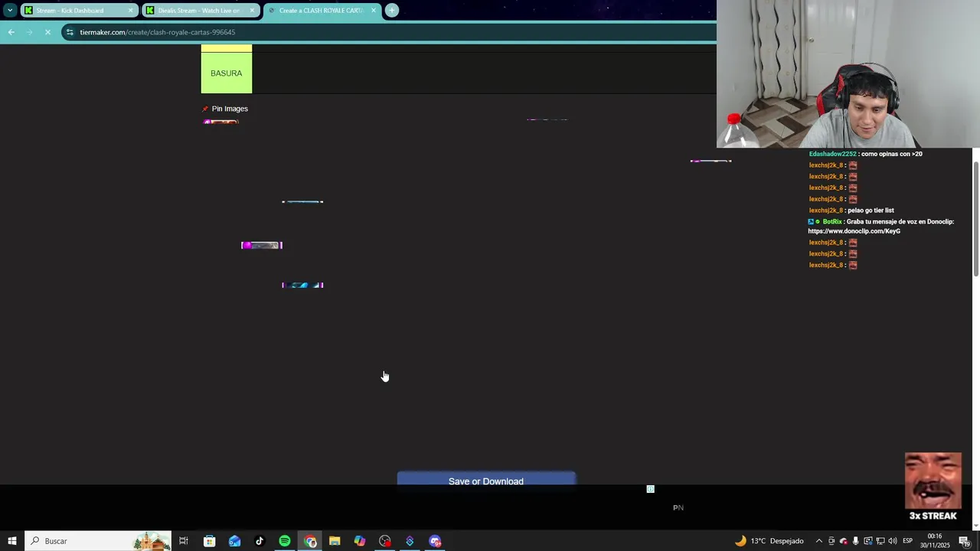The height and width of the screenshot is (551, 980).
Task: Open Task View from taskbar
Action: tap(184, 541)
